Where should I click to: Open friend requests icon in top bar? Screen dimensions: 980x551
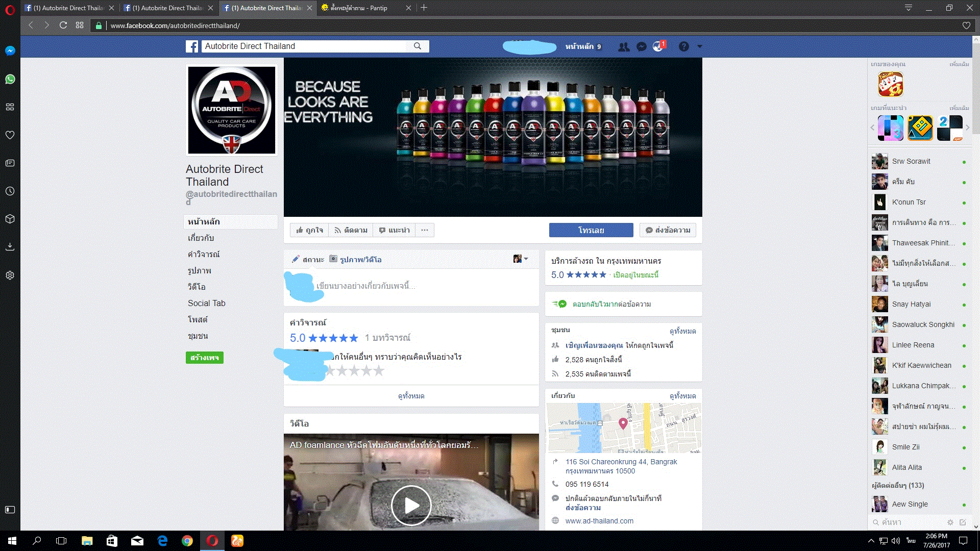(x=624, y=46)
